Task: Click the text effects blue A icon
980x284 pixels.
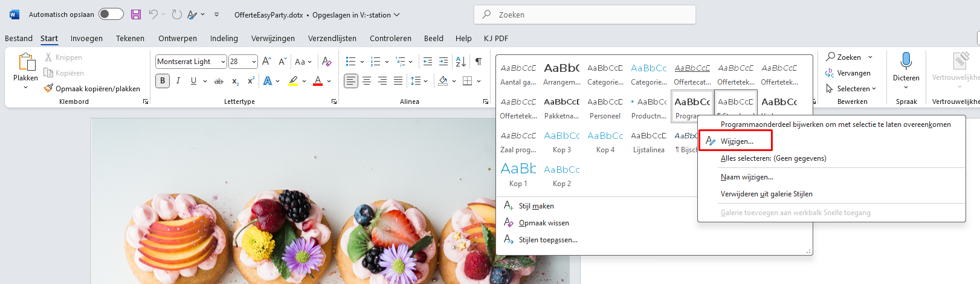Action: click(x=268, y=80)
